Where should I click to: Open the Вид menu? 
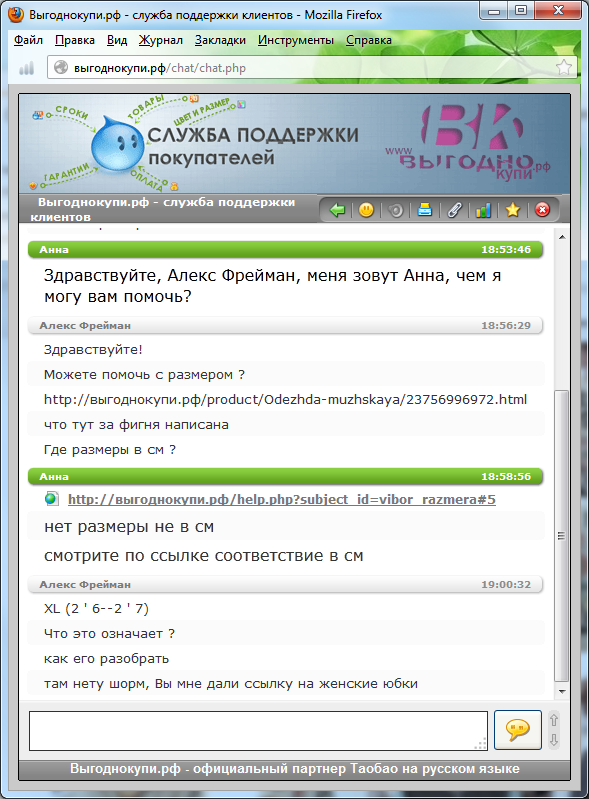point(117,40)
